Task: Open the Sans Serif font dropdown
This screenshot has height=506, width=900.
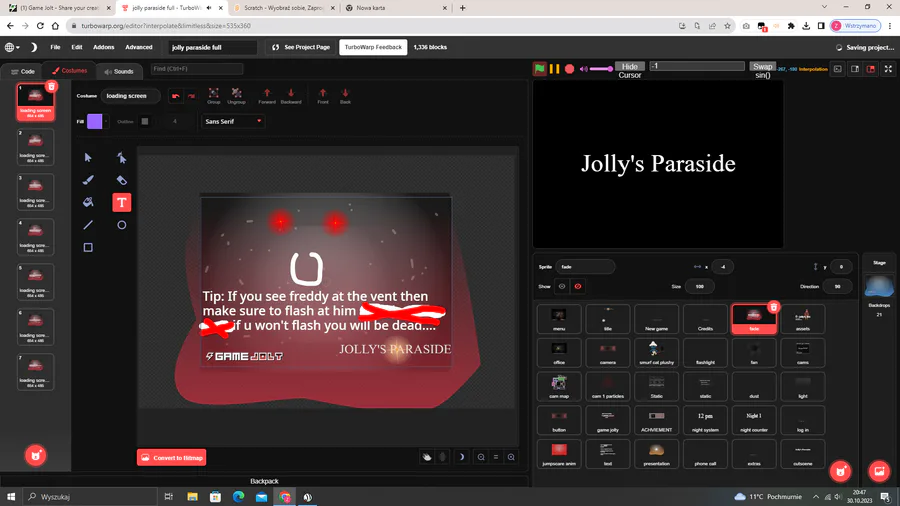Action: pyautogui.click(x=233, y=122)
